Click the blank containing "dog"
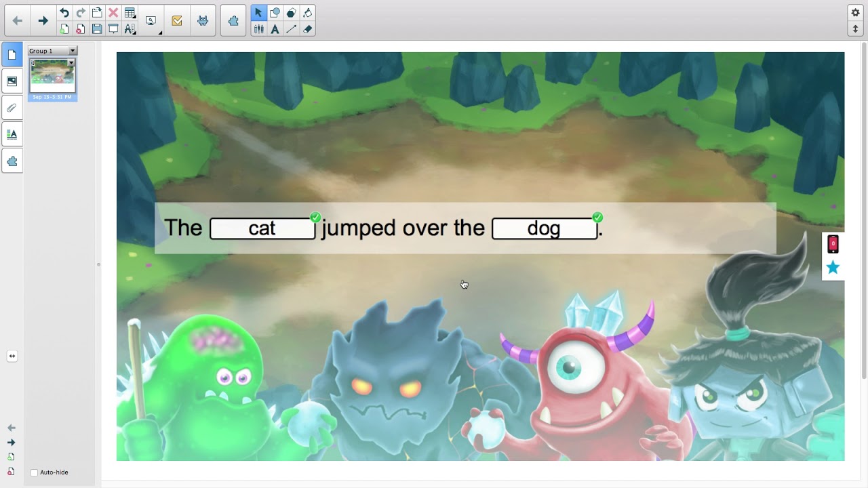Screen dimensions: 868x488 (545, 228)
